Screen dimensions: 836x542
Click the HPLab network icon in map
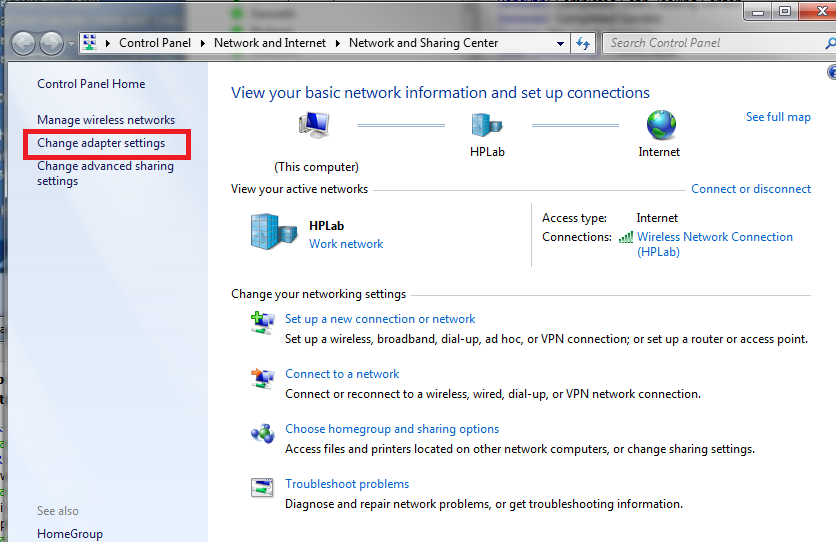tap(487, 126)
